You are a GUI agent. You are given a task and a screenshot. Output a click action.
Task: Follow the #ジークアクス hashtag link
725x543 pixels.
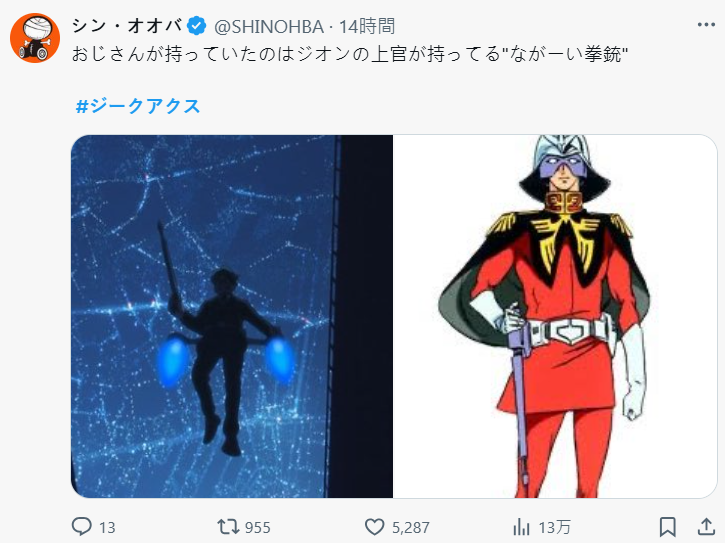point(138,106)
